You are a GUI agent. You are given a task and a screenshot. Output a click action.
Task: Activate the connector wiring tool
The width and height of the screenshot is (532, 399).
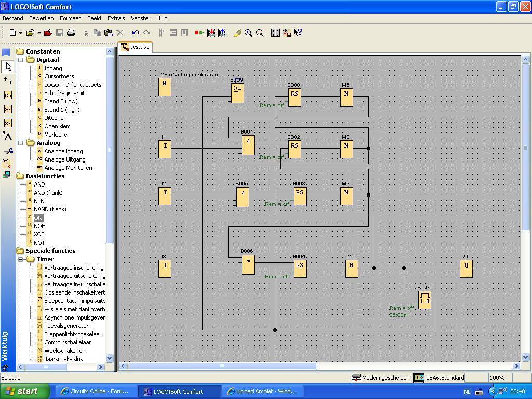8,81
